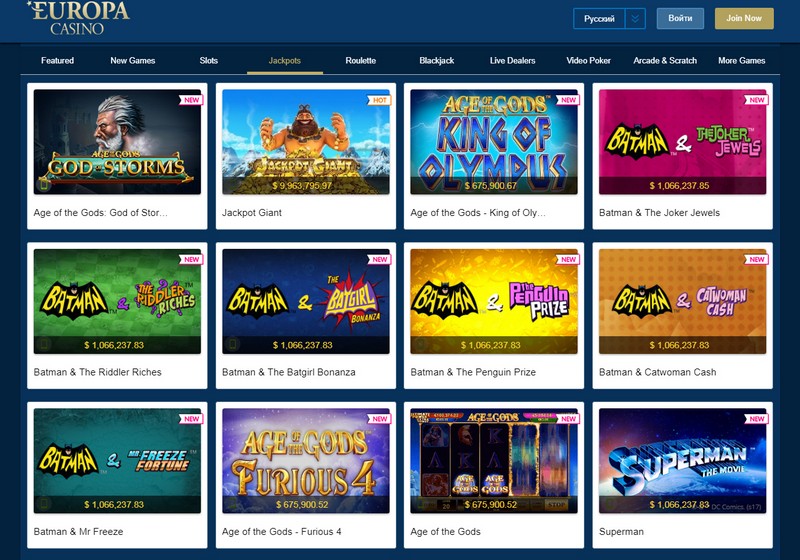
Task: Click NEW badge on Mr Freeze card
Action: coord(191,419)
